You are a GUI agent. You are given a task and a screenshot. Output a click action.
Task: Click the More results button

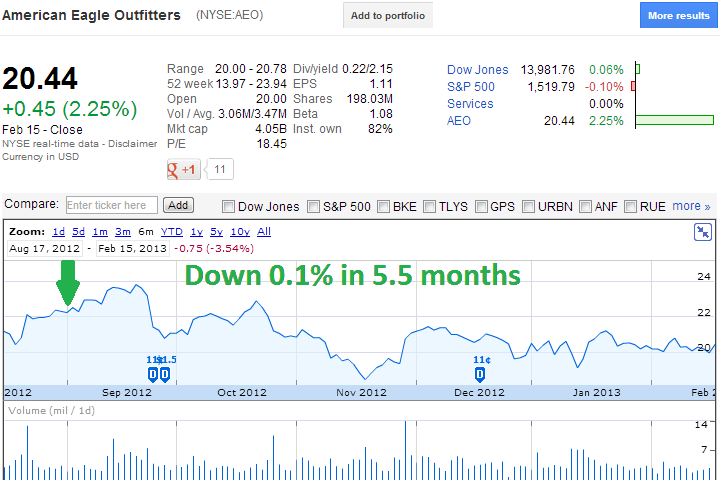tap(679, 15)
